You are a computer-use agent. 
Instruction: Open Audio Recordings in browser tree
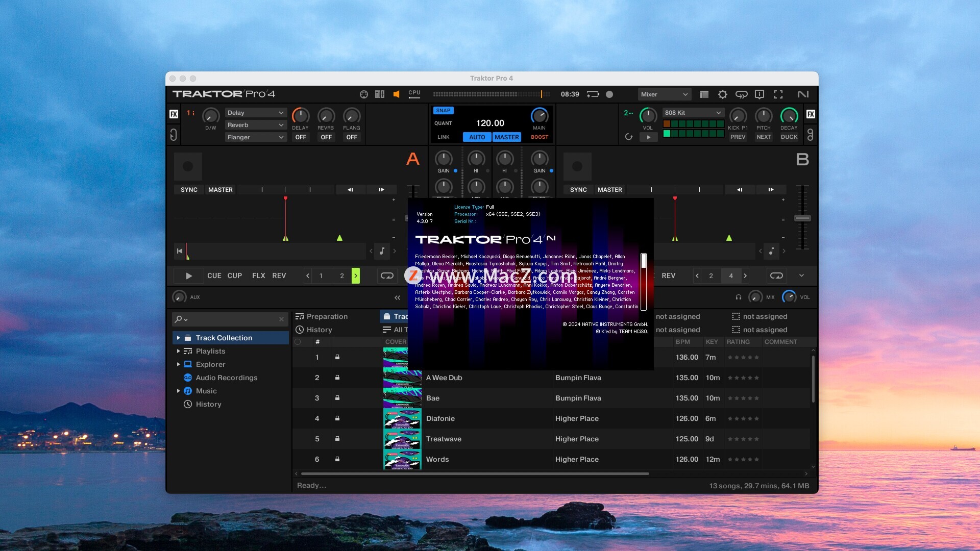point(226,378)
